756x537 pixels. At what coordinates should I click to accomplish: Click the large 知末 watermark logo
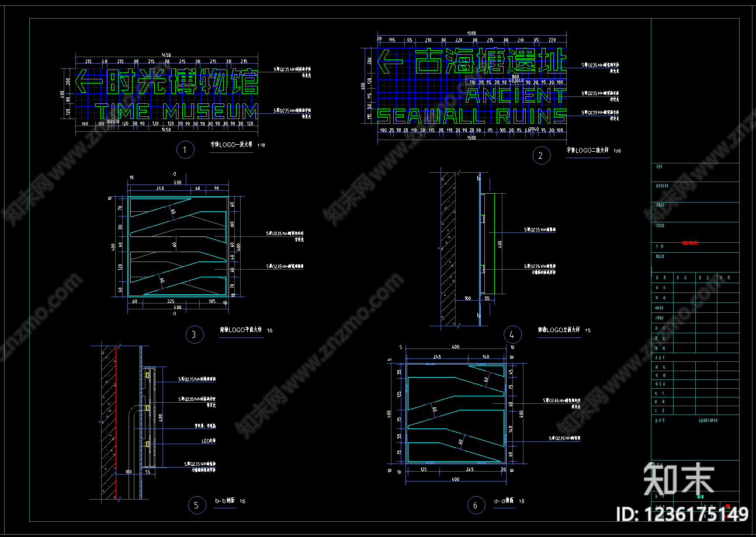click(679, 480)
